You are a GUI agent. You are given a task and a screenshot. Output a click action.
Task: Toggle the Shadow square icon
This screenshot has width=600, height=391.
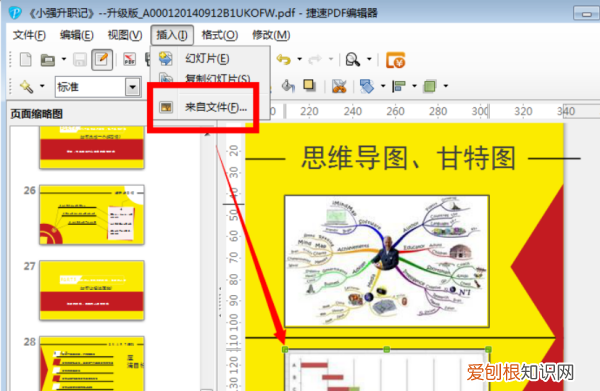(309, 85)
